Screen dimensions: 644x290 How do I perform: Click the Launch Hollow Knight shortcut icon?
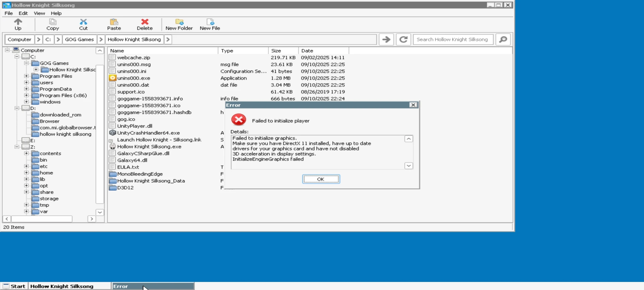[x=111, y=140]
